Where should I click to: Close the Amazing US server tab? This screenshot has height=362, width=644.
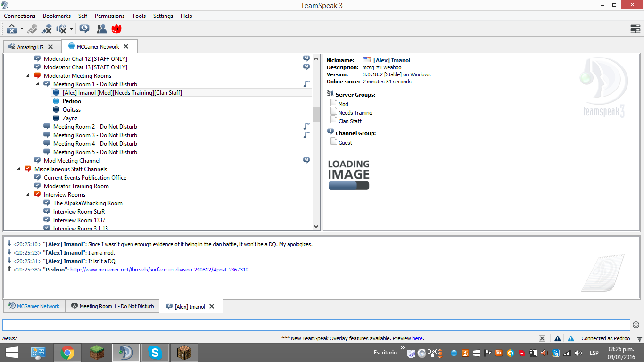click(50, 47)
